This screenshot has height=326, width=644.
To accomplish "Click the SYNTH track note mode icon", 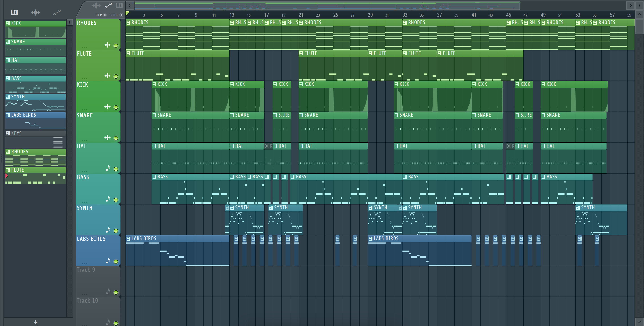I will pos(108,230).
